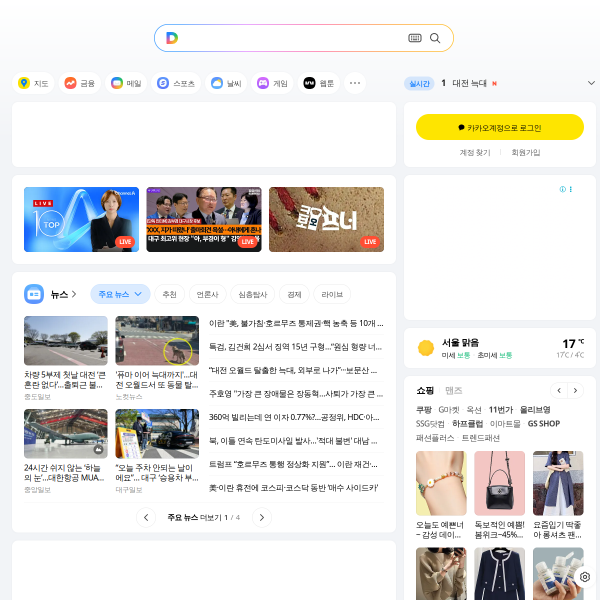
Task: Open the 퓨마 이어 늑대까지 article
Action: 157,358
